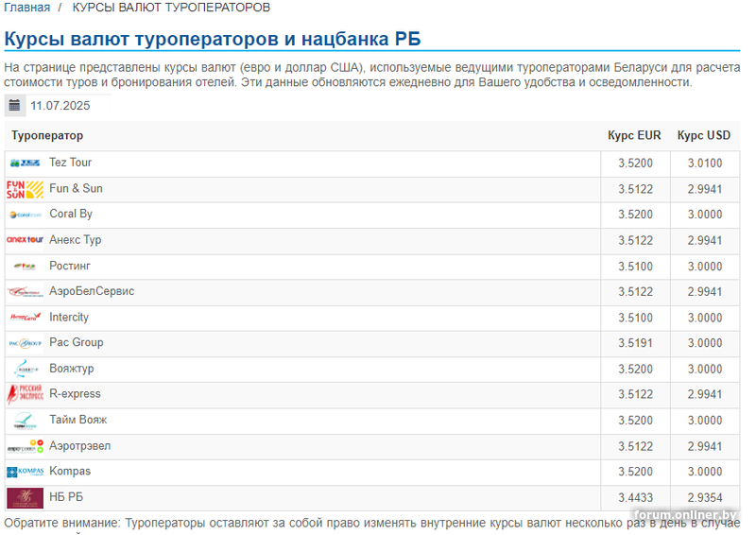Select the Kompas operator name
Screen dimensions: 756x535
pyautogui.click(x=70, y=472)
